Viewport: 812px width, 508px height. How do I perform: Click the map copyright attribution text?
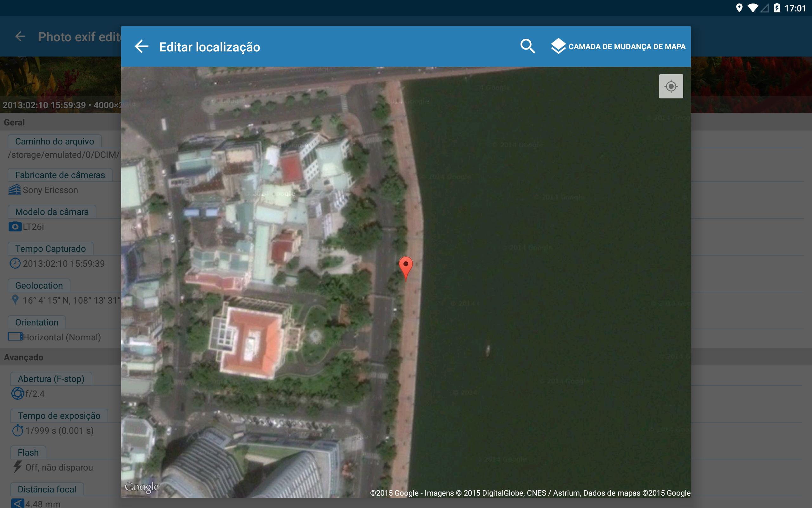coord(530,493)
